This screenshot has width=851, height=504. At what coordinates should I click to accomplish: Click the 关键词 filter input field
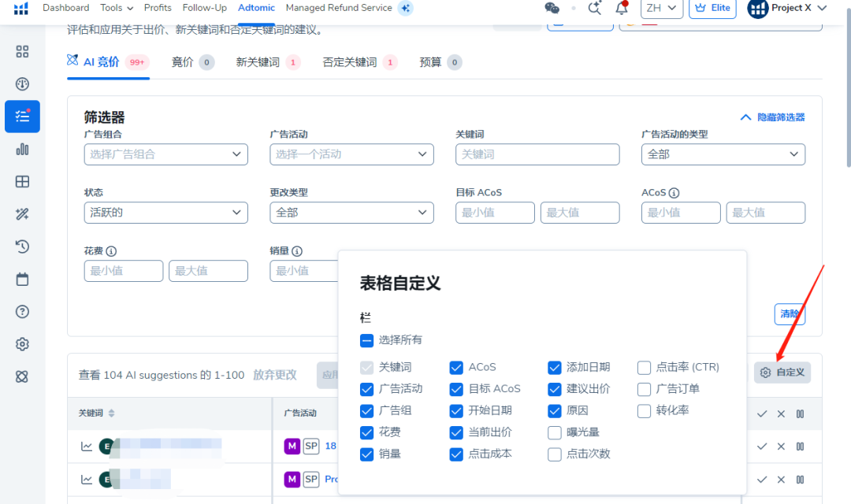coord(537,154)
